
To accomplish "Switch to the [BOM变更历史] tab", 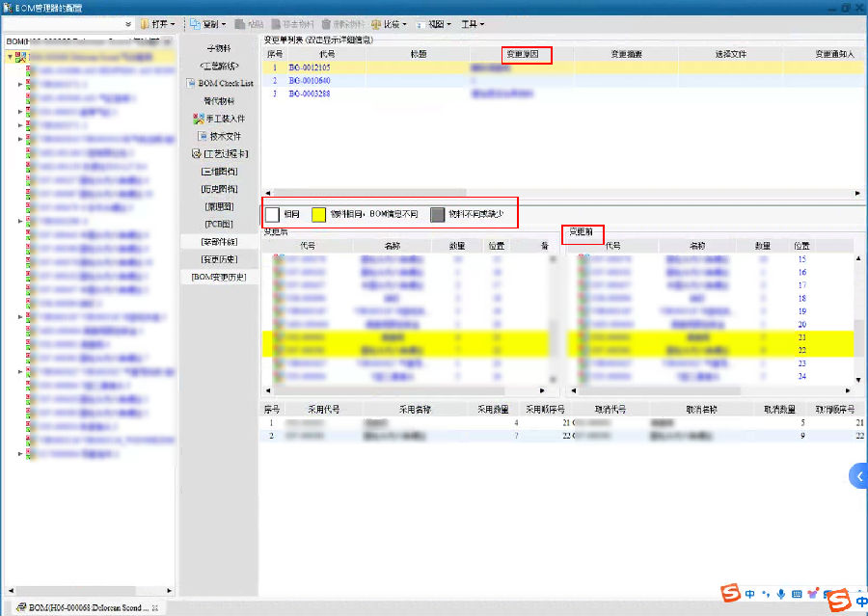I will point(219,277).
